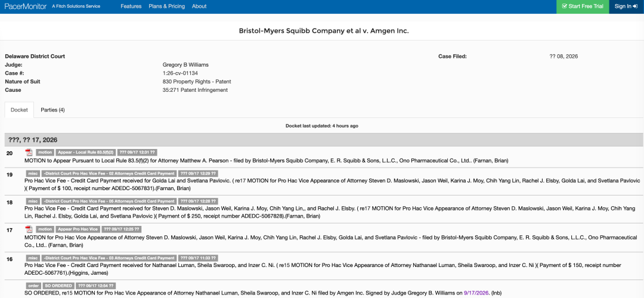Screen dimensions: 644x298
Task: Click the 09/17 12:28 timestamp tag
Action: click(x=197, y=201)
